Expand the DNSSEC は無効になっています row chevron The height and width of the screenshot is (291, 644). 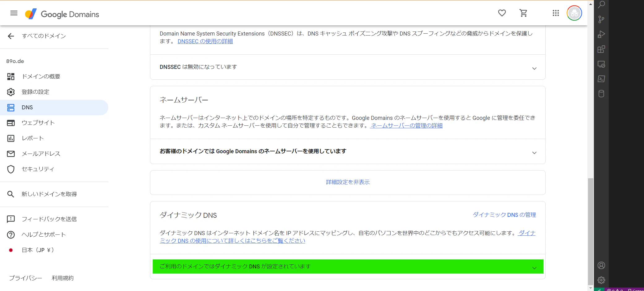coord(534,68)
